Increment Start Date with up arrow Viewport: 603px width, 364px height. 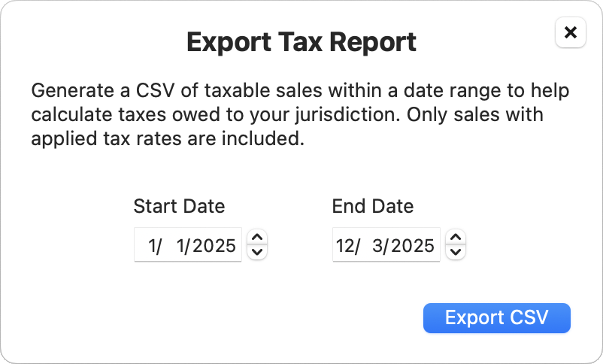(257, 238)
